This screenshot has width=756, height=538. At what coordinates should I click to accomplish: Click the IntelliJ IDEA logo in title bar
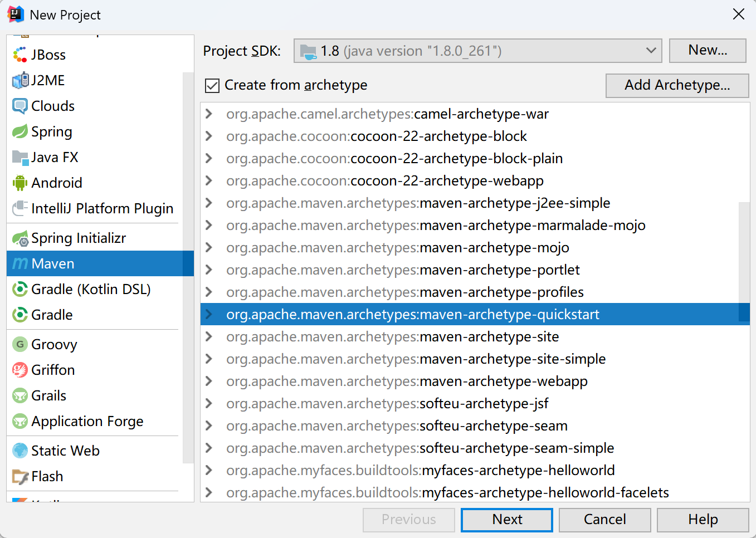coord(16,14)
